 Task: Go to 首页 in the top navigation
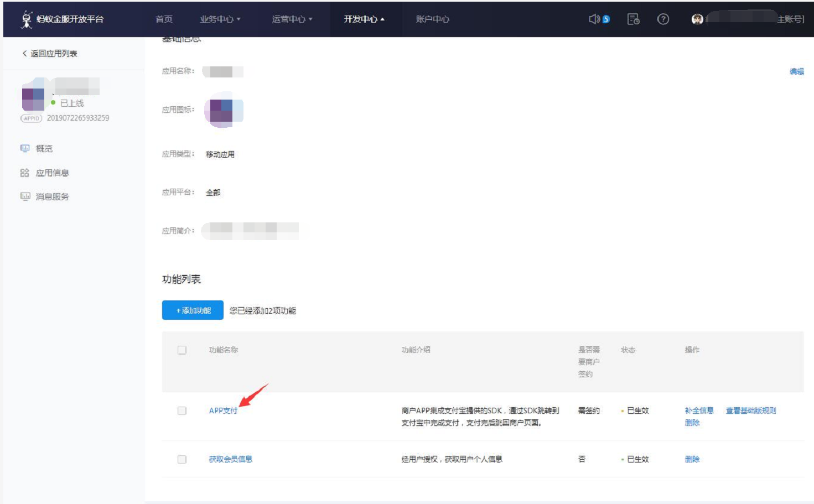(164, 19)
